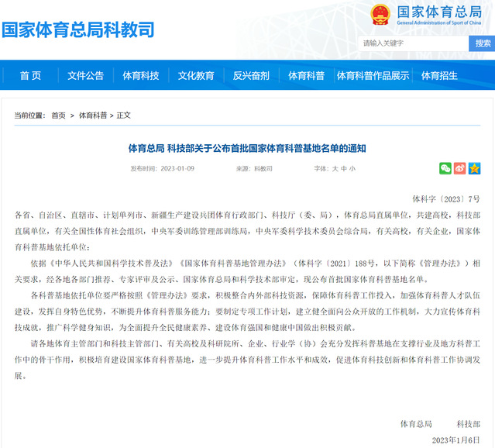Click the QQ Zone star share icon

pos(474,168)
